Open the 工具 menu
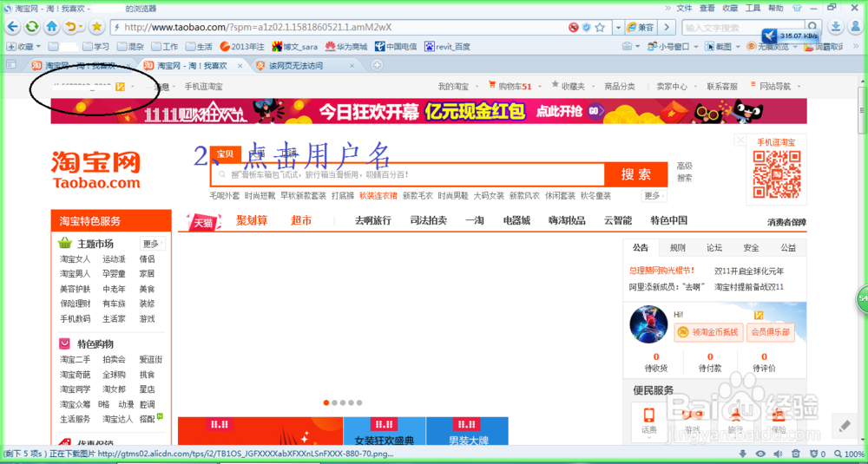This screenshot has height=464, width=868. [x=753, y=8]
